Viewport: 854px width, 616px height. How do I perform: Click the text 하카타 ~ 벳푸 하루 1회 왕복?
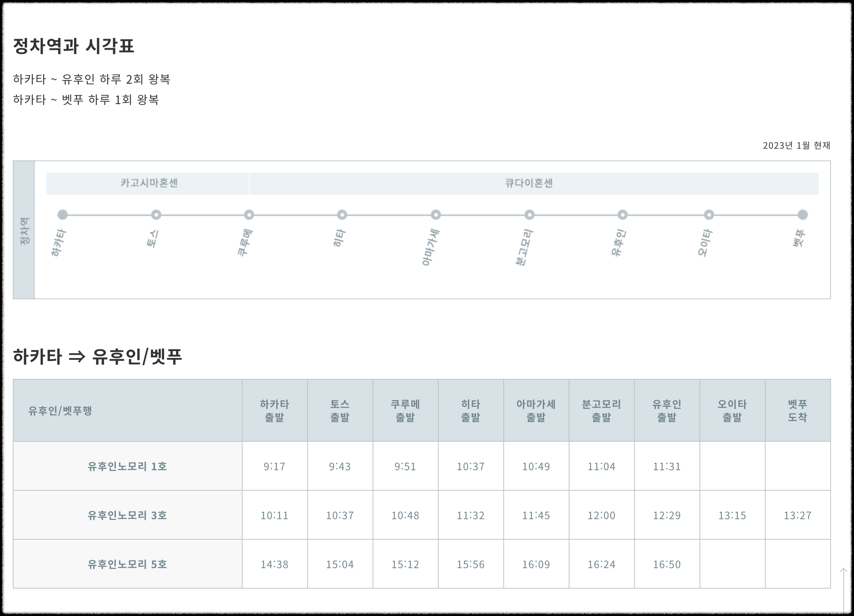click(86, 100)
